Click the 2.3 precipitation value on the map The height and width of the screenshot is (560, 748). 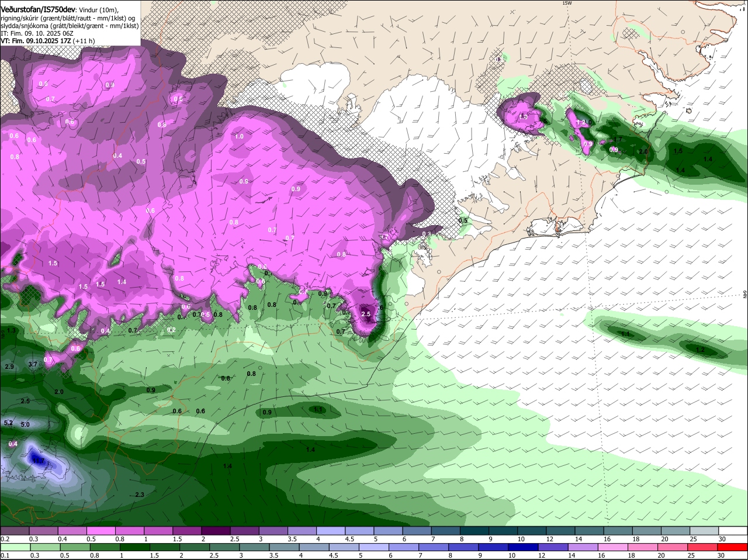pyautogui.click(x=139, y=495)
